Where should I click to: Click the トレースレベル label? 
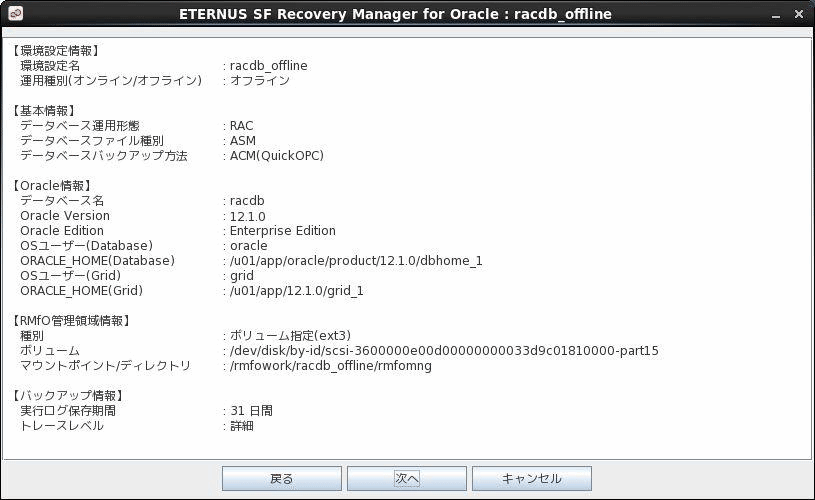point(62,426)
